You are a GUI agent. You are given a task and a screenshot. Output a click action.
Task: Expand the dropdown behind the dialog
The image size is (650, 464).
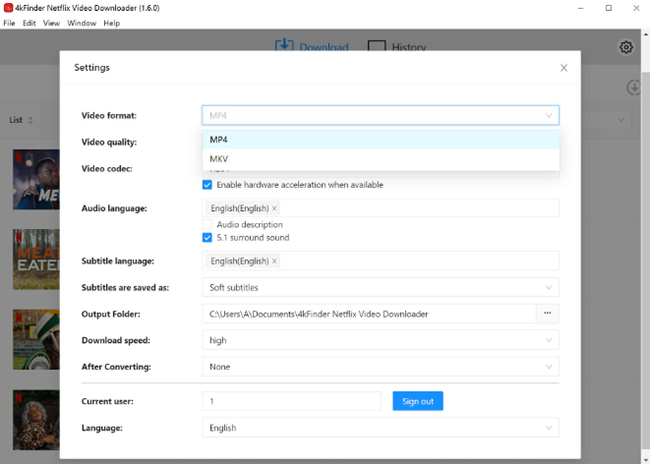coord(621,120)
